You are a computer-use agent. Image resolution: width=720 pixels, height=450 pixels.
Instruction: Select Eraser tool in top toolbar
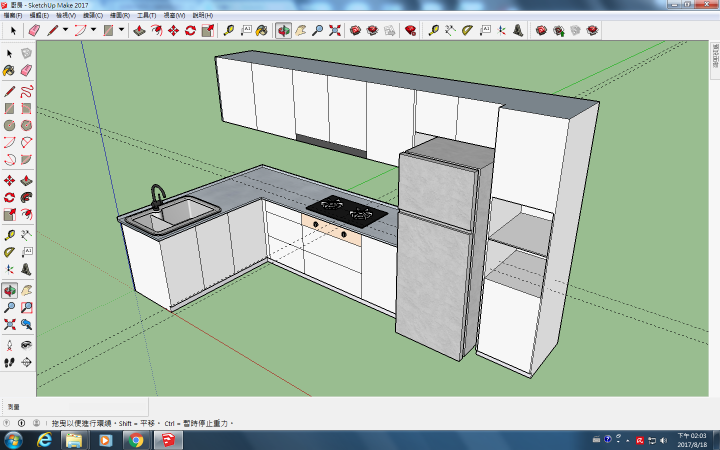tap(34, 31)
